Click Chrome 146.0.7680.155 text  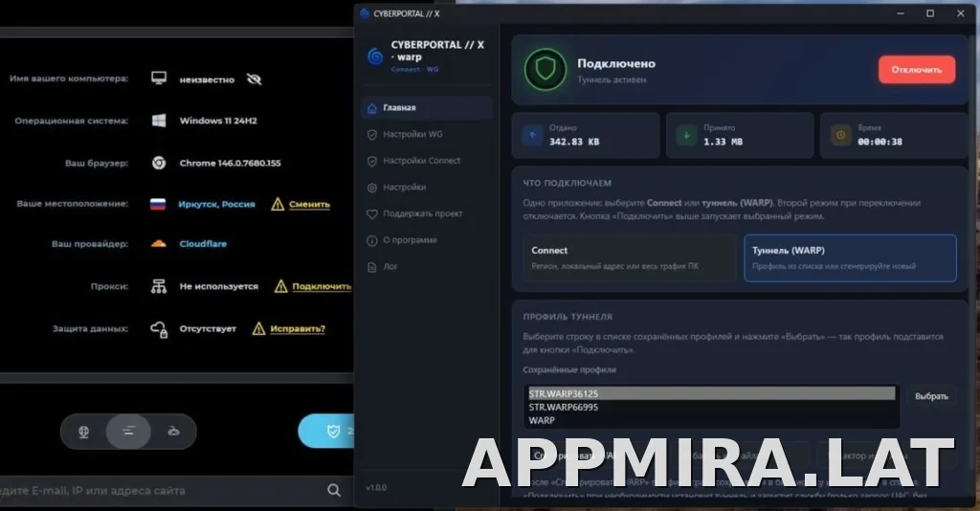(230, 163)
